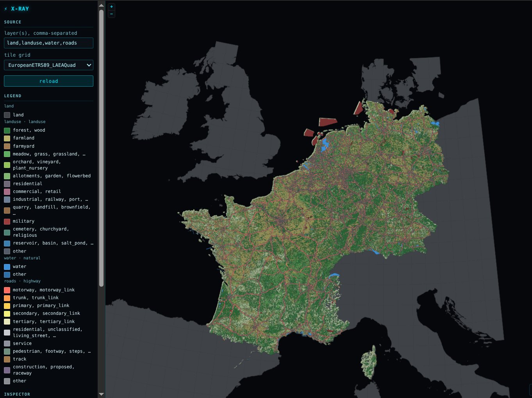
Task: Click the orchard, vineyard, plant_nursery swatch
Action: coord(7,165)
